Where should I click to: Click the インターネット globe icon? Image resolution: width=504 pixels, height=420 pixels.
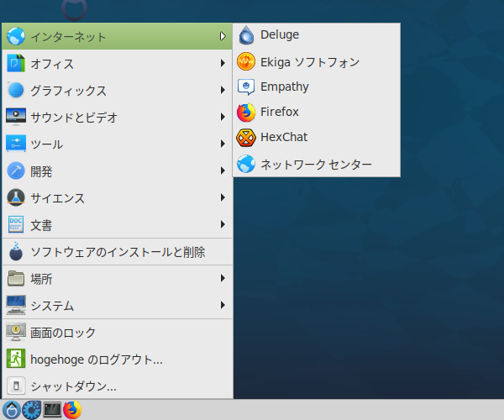[16, 36]
